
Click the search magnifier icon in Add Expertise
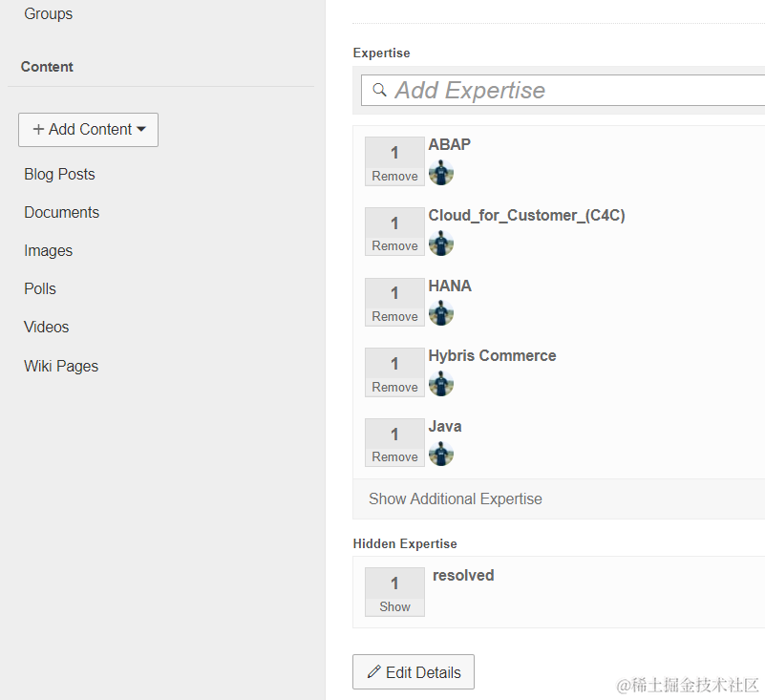tap(379, 90)
